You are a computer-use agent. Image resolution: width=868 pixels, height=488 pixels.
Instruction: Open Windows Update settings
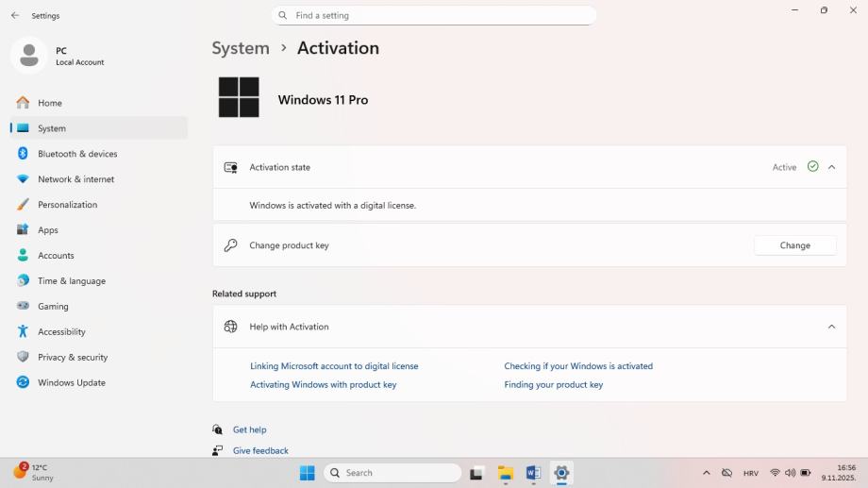[x=98, y=382]
